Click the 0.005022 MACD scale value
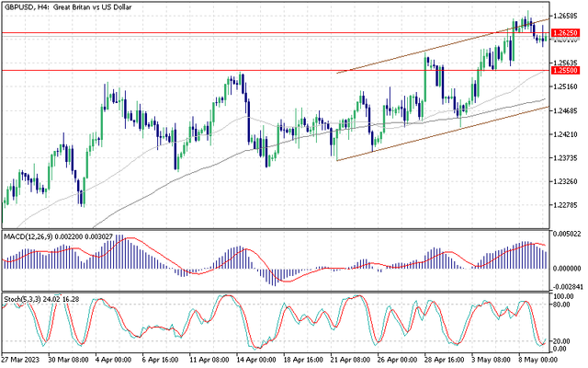The height and width of the screenshot is (368, 588). tap(566, 236)
